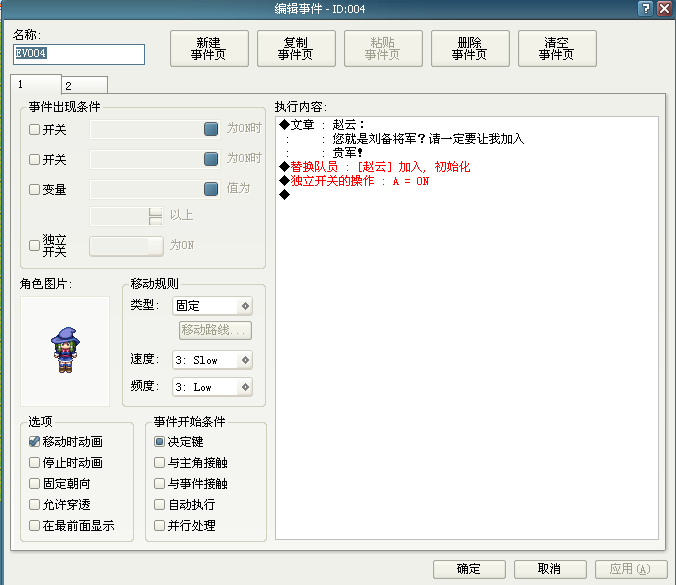Open the 类型 move type dropdown
676x585 pixels.
[x=212, y=306]
